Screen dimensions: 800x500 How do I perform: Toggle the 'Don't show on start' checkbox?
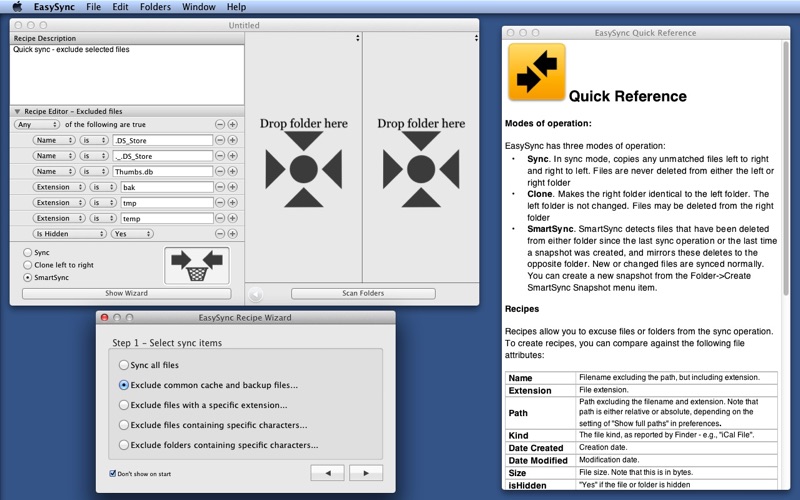(113, 473)
